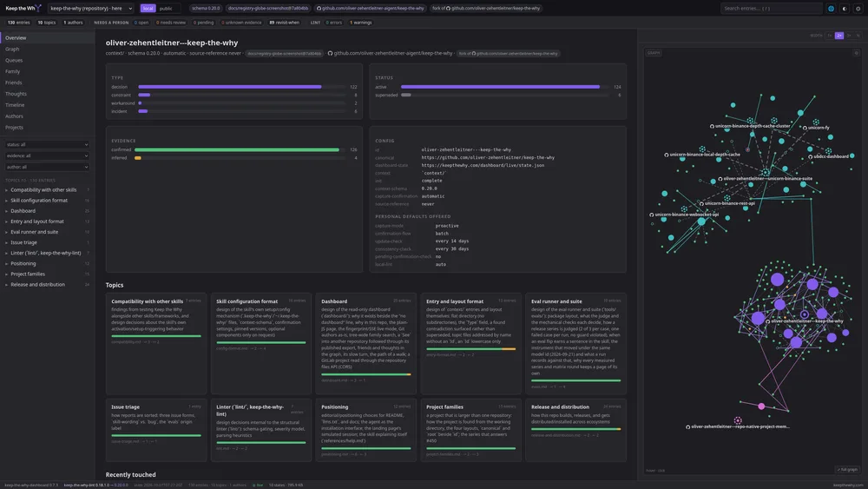This screenshot has width=868, height=489.
Task: Select the local scope toggle
Action: (148, 9)
